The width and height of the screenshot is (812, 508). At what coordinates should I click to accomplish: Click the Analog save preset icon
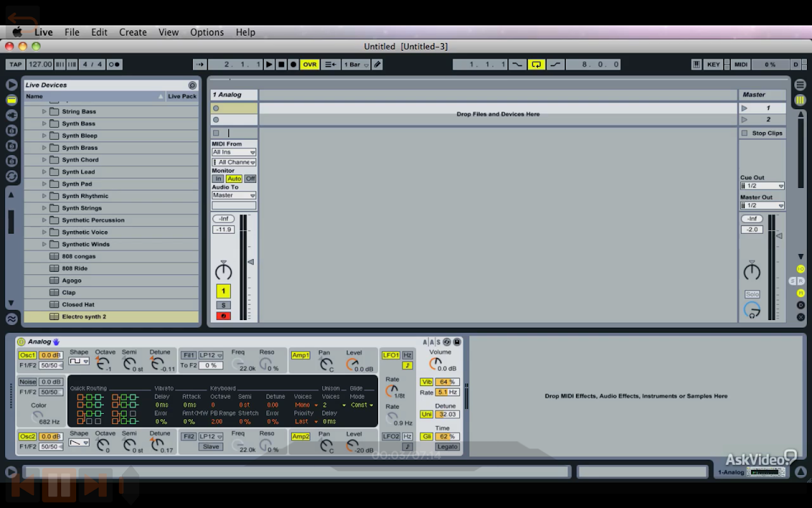pyautogui.click(x=457, y=342)
